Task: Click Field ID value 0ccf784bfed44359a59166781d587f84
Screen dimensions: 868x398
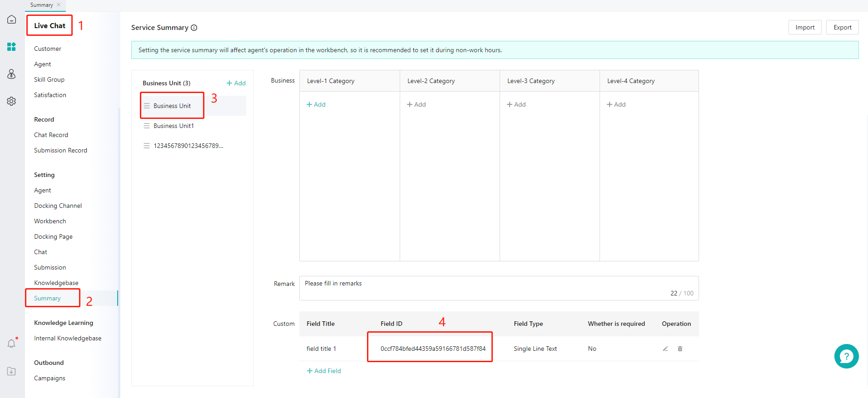Action: [x=433, y=349]
